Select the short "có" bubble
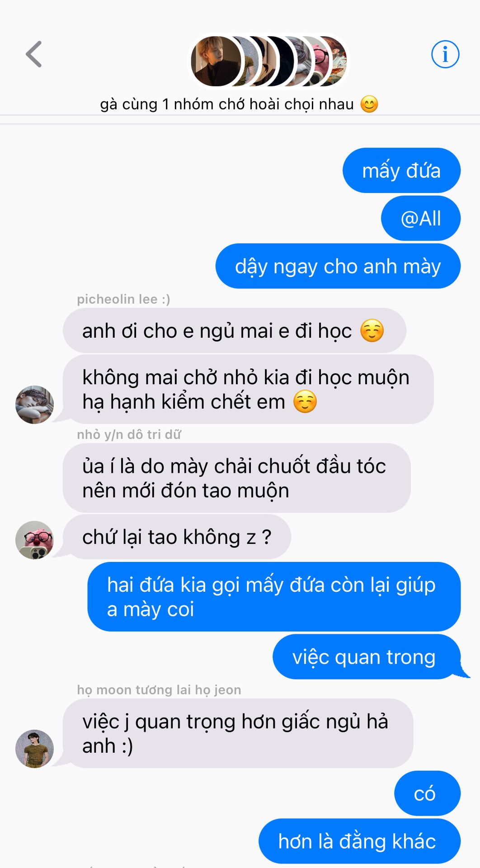480x868 pixels. pos(427,793)
